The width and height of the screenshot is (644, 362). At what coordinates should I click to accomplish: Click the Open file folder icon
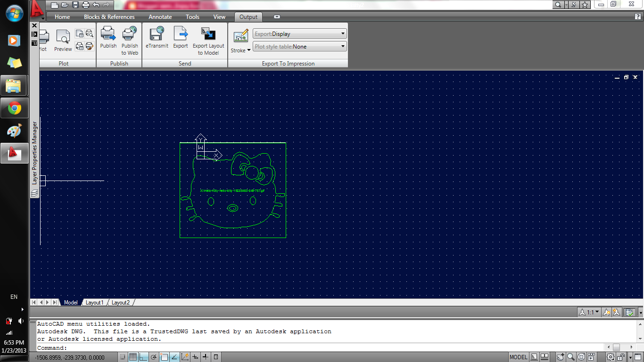coord(65,5)
